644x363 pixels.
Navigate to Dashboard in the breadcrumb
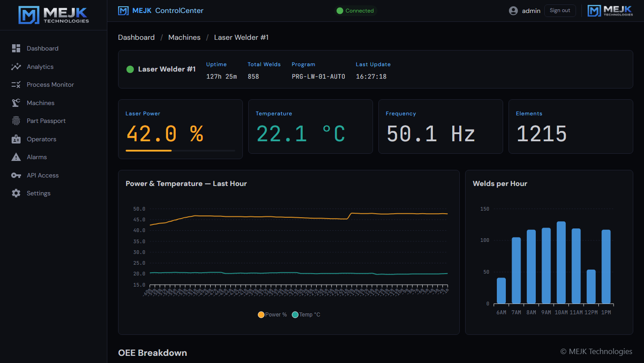[136, 38]
